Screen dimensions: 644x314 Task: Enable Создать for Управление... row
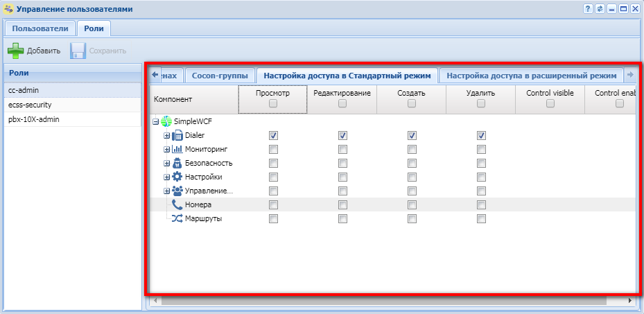tap(412, 191)
